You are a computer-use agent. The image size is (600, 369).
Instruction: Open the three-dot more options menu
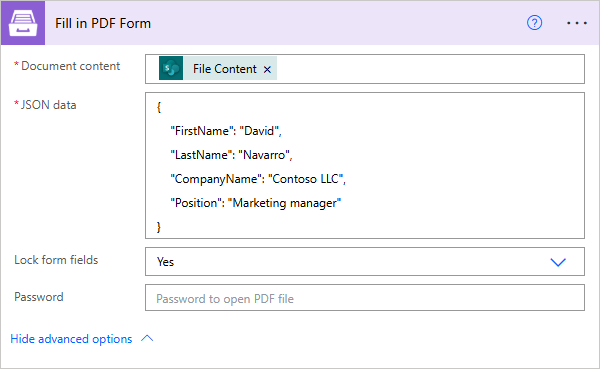coord(577,23)
